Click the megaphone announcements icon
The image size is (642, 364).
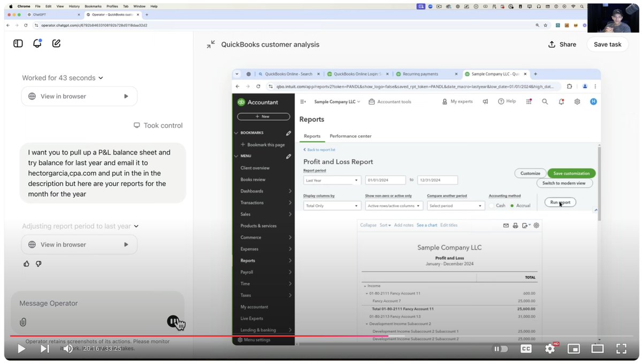tap(485, 102)
